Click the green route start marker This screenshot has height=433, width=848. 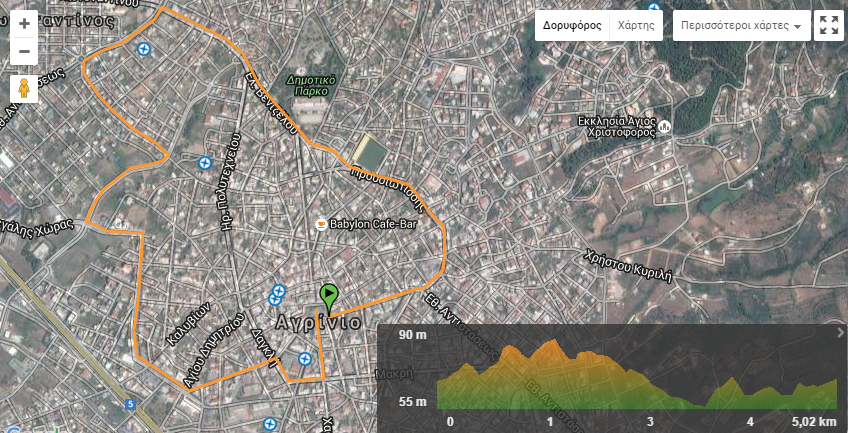point(328,297)
